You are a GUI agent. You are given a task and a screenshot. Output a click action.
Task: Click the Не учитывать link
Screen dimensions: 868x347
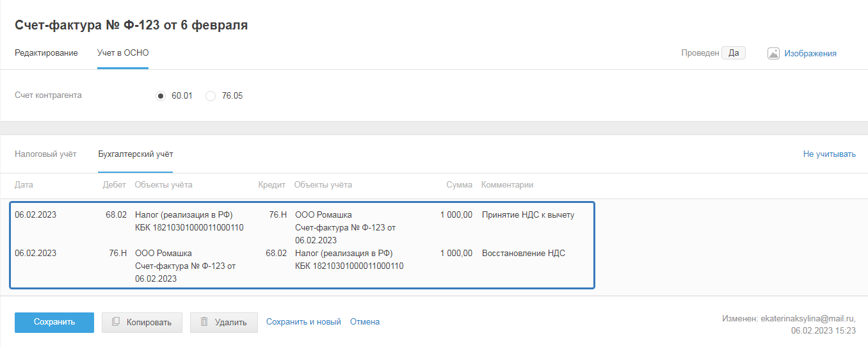point(829,154)
